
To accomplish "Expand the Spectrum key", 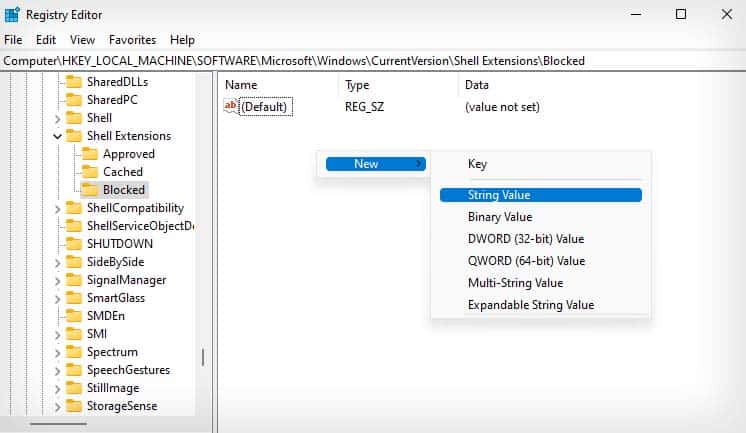I will 57,353.
